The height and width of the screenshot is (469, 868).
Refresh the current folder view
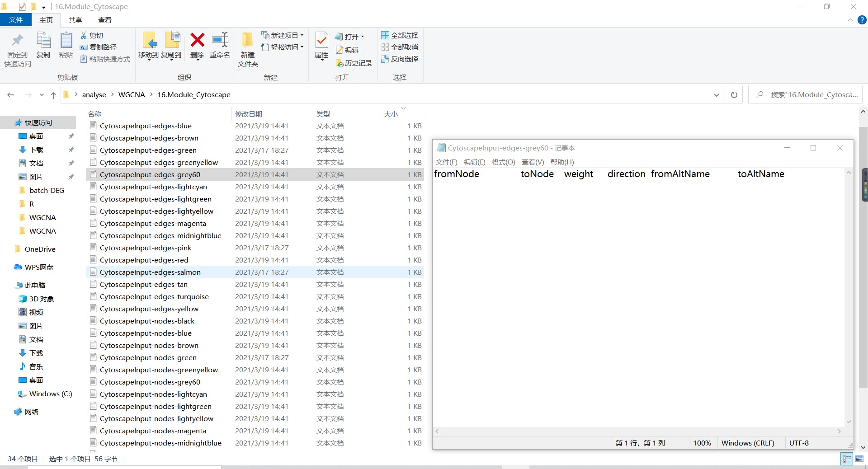tap(734, 95)
